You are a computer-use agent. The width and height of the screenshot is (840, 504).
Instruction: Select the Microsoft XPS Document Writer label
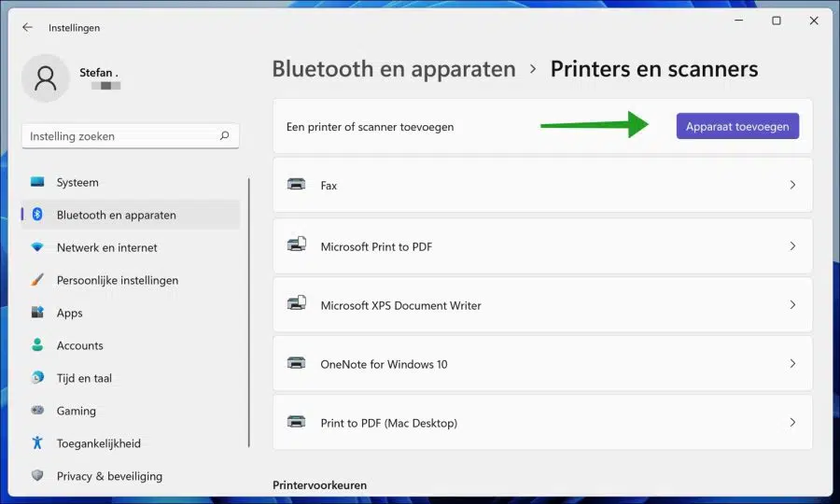coord(400,305)
